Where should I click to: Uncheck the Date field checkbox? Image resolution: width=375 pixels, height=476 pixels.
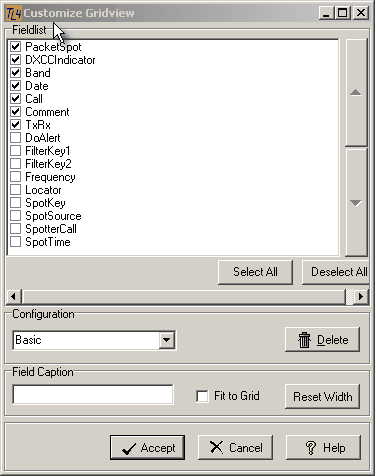[15, 86]
